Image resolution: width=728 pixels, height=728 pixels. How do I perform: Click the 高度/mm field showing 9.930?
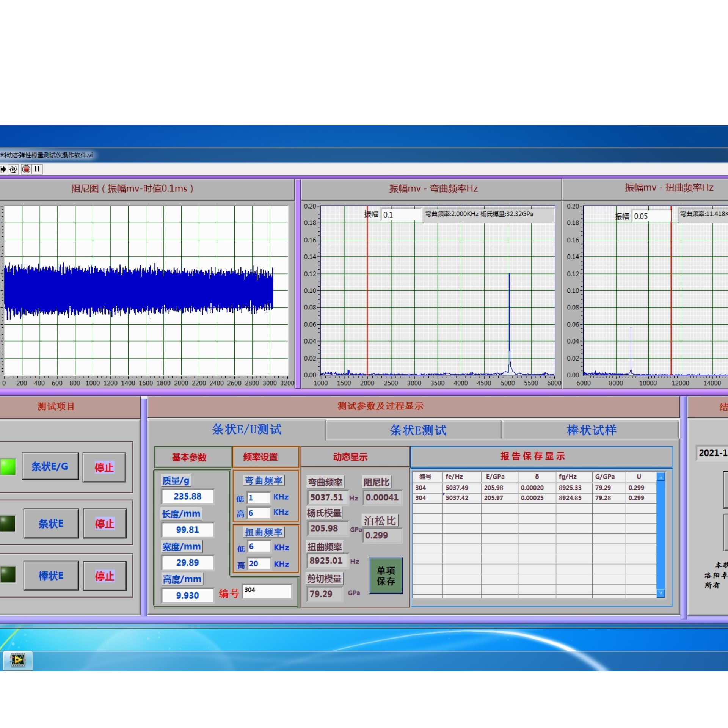click(188, 595)
